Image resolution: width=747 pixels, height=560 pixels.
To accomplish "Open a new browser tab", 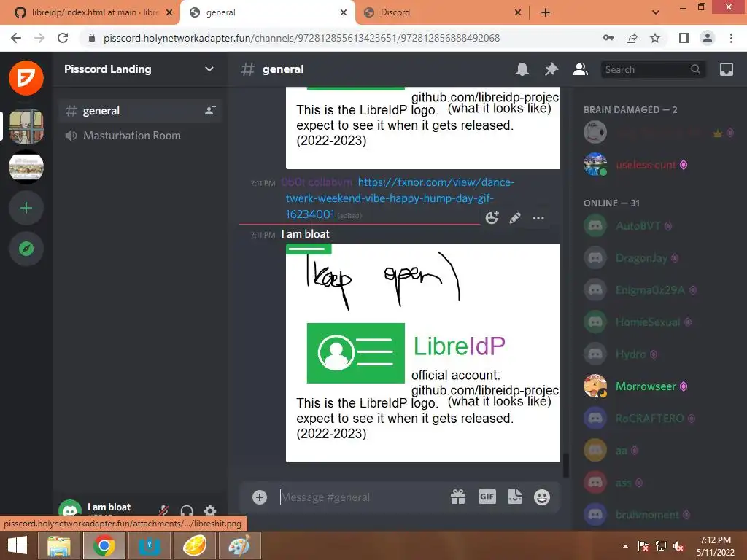I will coord(546,13).
